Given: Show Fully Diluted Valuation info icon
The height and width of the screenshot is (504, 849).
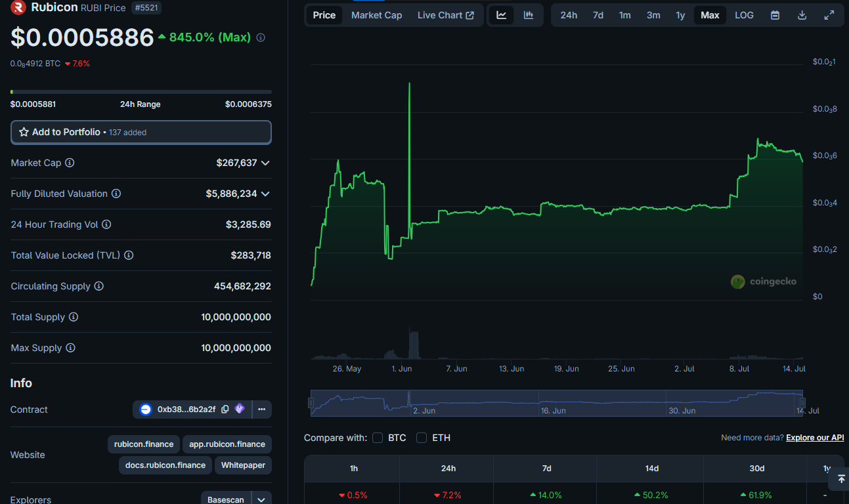Looking at the screenshot, I should pyautogui.click(x=116, y=194).
